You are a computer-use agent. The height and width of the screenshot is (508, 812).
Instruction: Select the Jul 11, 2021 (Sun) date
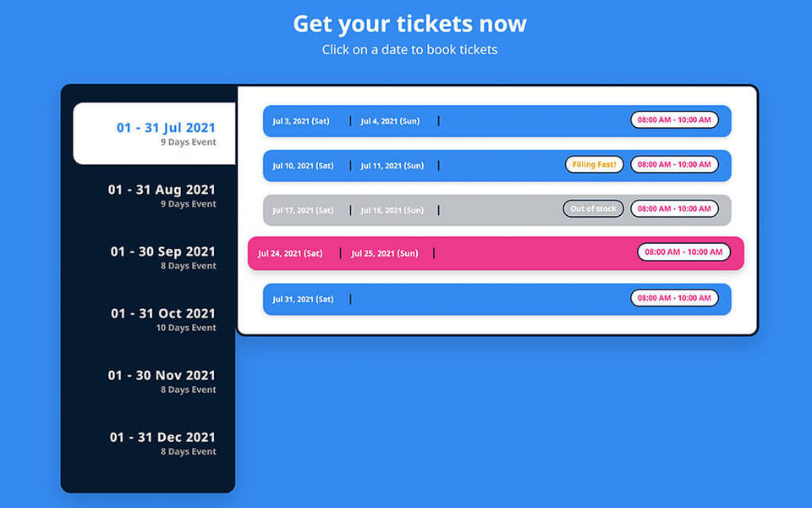(392, 166)
